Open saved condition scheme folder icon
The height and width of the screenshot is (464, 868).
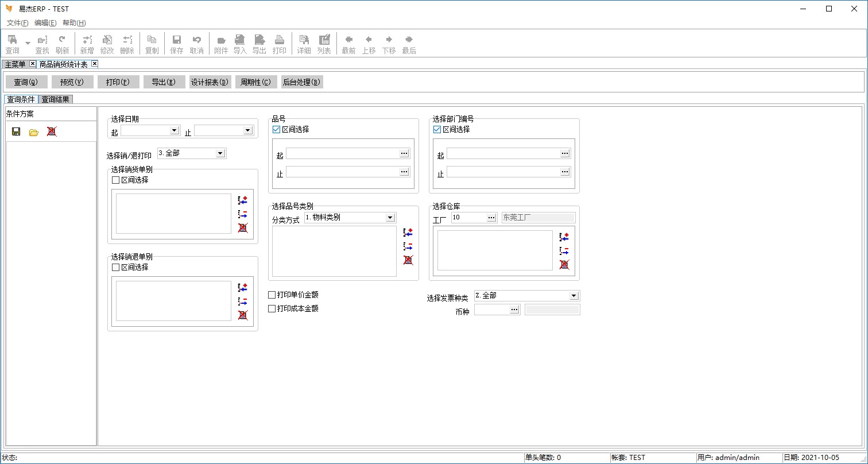[34, 132]
